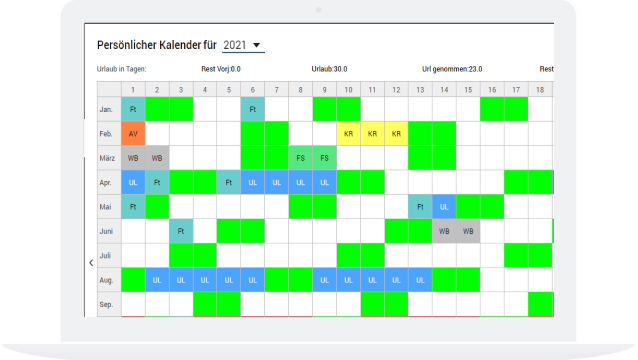Click the Juli row label
The image size is (638, 360).
[109, 256]
